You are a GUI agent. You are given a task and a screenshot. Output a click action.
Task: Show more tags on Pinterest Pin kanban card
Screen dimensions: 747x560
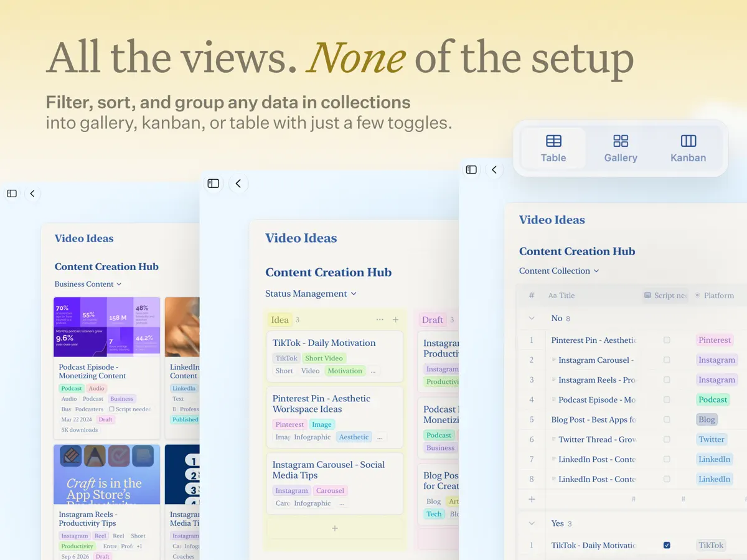click(380, 437)
